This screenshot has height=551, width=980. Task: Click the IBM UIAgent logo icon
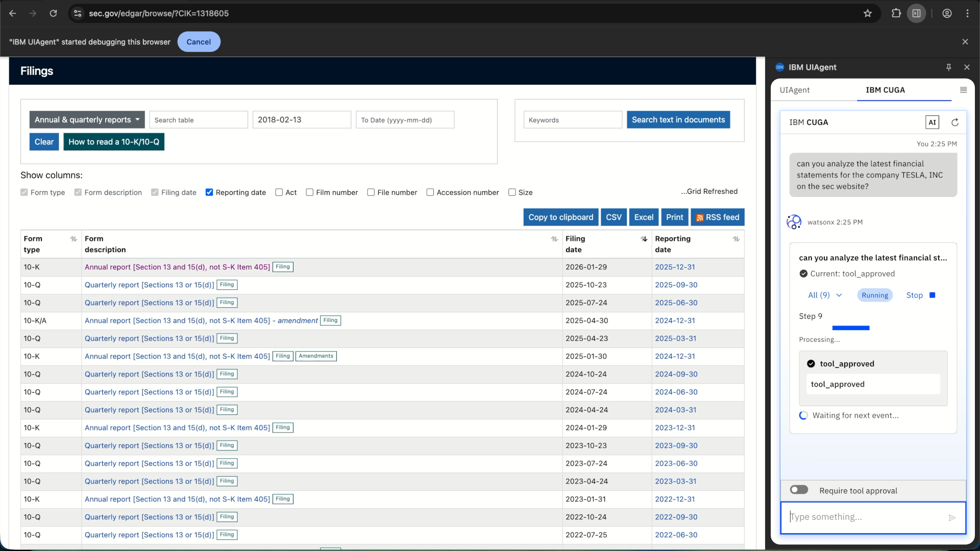[x=780, y=67]
